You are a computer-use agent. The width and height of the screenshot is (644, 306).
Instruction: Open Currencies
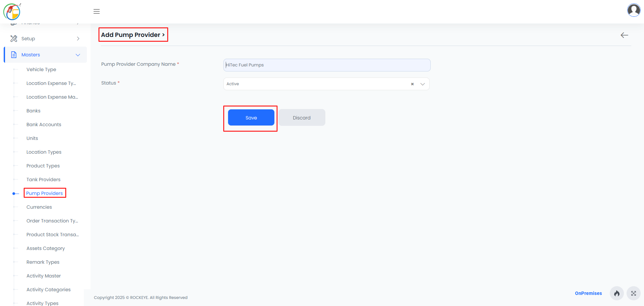pyautogui.click(x=39, y=207)
